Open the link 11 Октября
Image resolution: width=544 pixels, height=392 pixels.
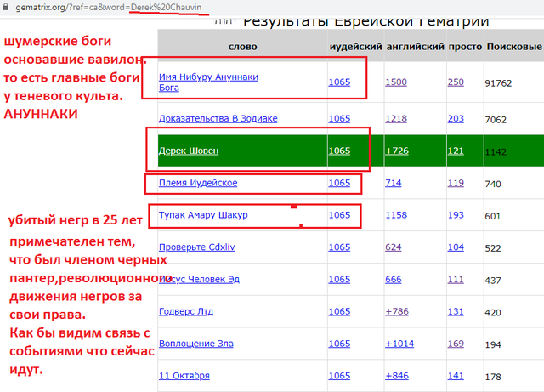tap(184, 376)
